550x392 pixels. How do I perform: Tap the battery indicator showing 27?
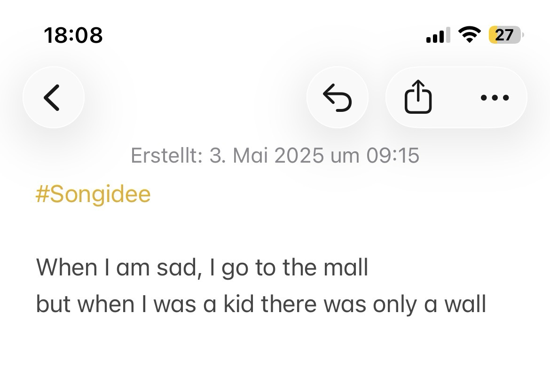point(505,35)
